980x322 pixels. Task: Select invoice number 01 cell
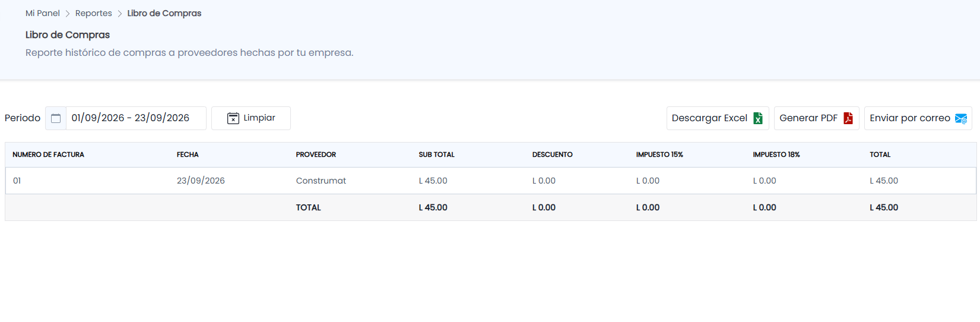pyautogui.click(x=17, y=181)
